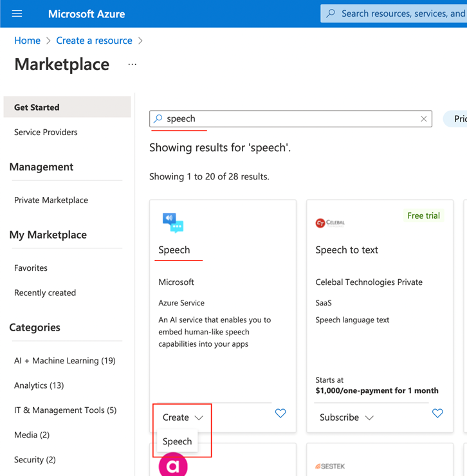Open Recently created
This screenshot has height=476, width=467.
coord(45,293)
